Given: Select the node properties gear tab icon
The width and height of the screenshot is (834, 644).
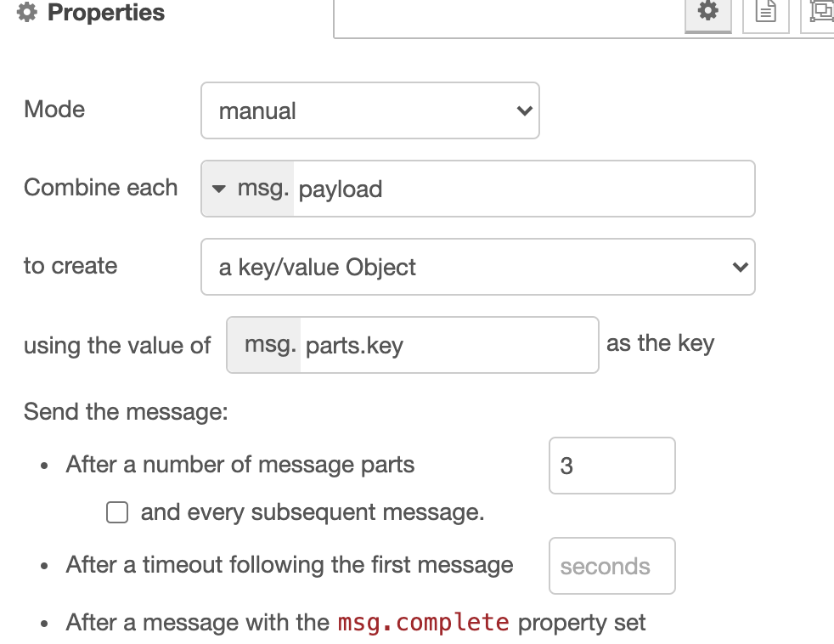Looking at the screenshot, I should coord(707,13).
